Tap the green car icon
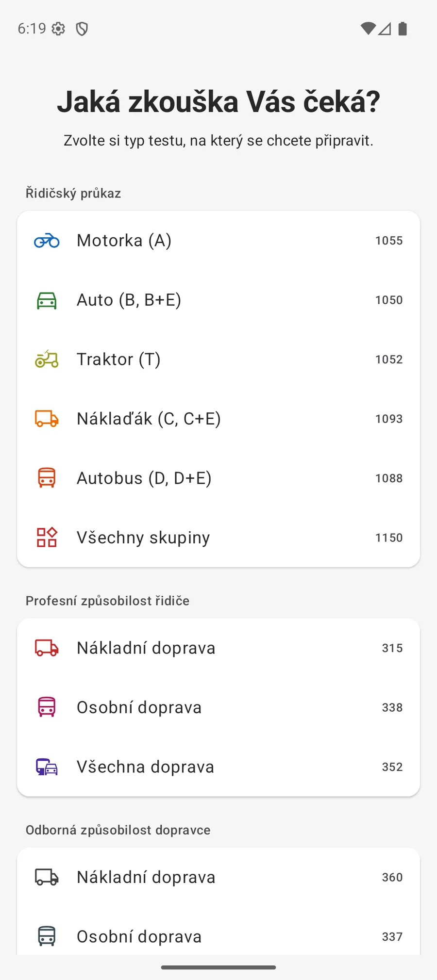This screenshot has width=437, height=980. pos(47,300)
